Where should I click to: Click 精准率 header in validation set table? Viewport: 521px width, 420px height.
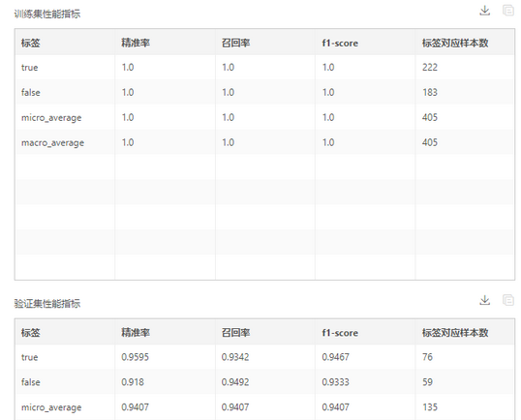click(x=136, y=333)
